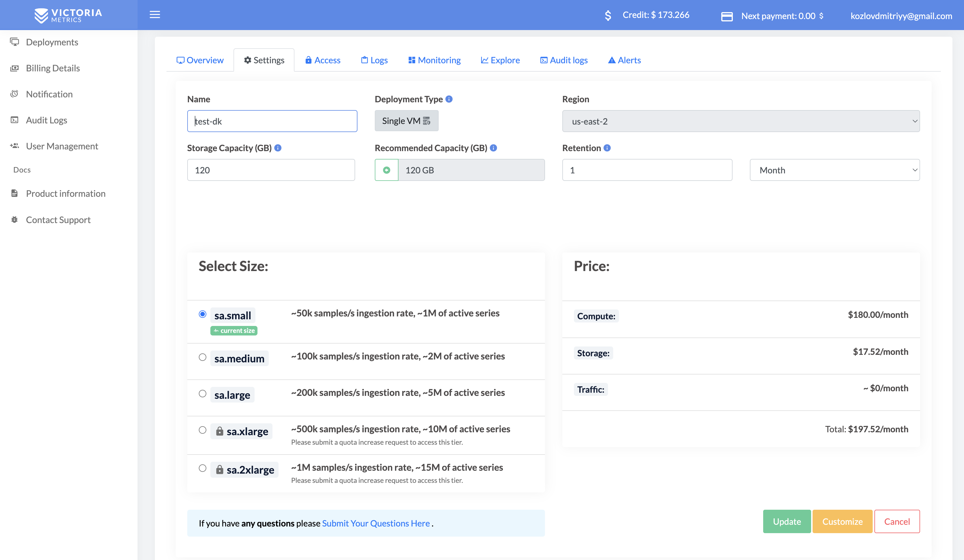Open the Overview tab

pyautogui.click(x=200, y=60)
